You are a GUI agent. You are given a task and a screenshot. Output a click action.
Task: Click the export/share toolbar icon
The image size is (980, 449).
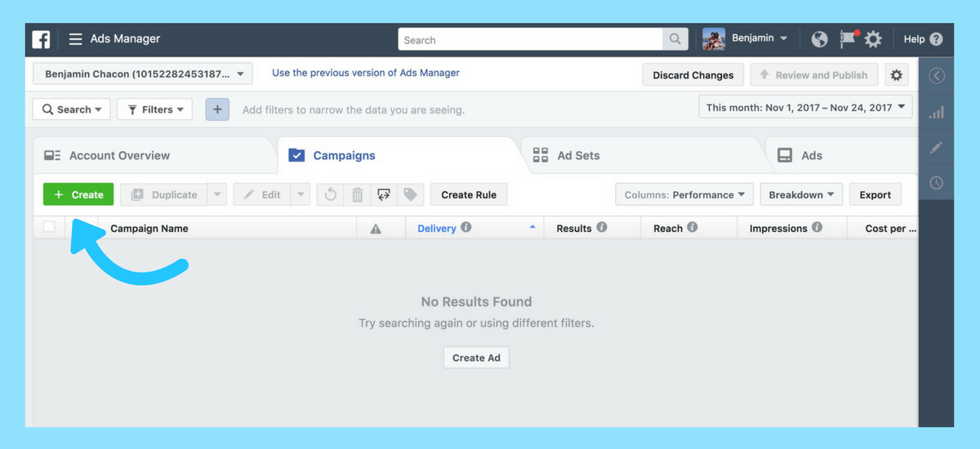384,195
